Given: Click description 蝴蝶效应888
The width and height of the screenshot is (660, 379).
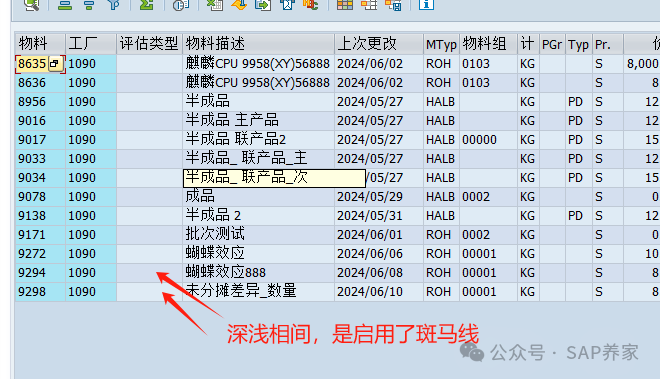Looking at the screenshot, I should [226, 272].
